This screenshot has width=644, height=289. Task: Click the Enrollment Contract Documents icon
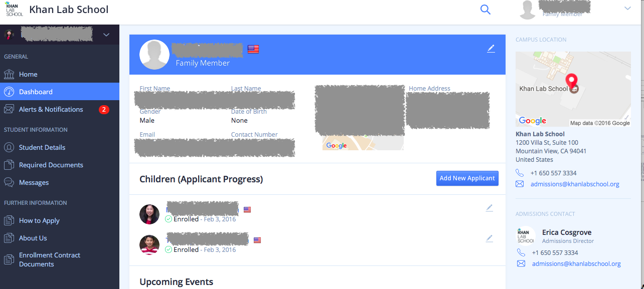tap(9, 259)
